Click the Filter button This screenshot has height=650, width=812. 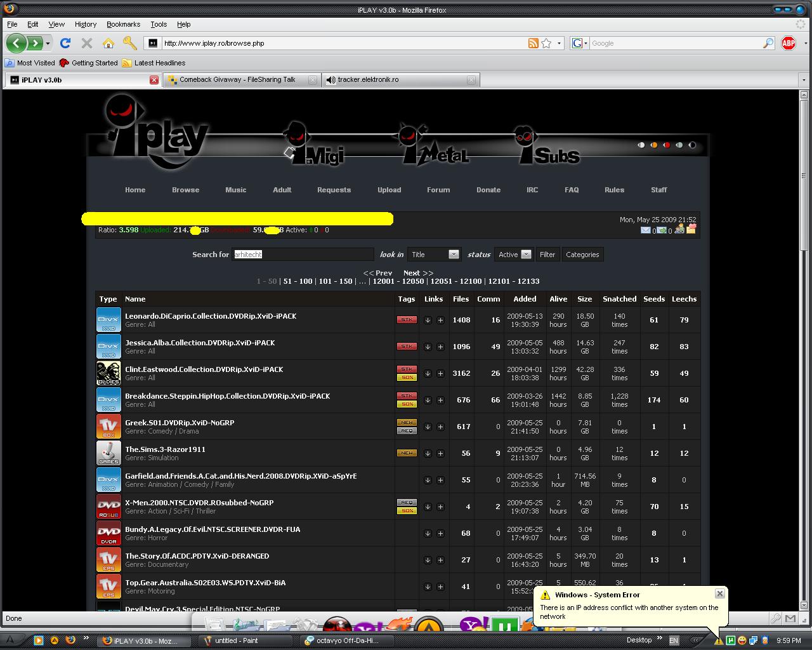(547, 255)
